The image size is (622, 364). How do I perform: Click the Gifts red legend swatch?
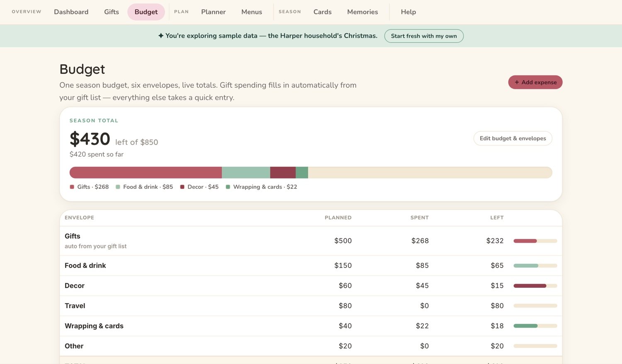pos(72,187)
